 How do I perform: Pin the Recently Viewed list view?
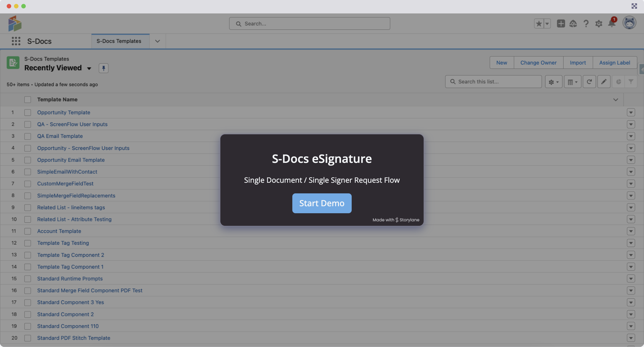(x=104, y=68)
